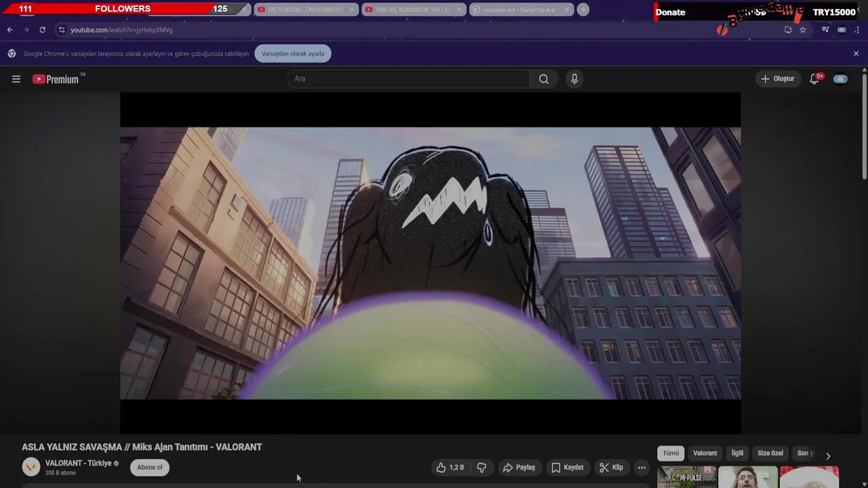Click the video player to pause

[431, 263]
